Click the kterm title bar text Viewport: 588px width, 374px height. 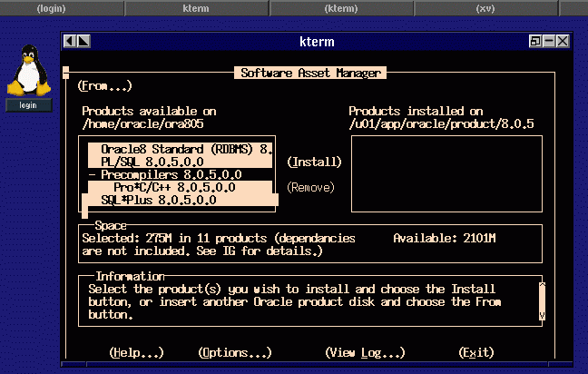pyautogui.click(x=317, y=41)
